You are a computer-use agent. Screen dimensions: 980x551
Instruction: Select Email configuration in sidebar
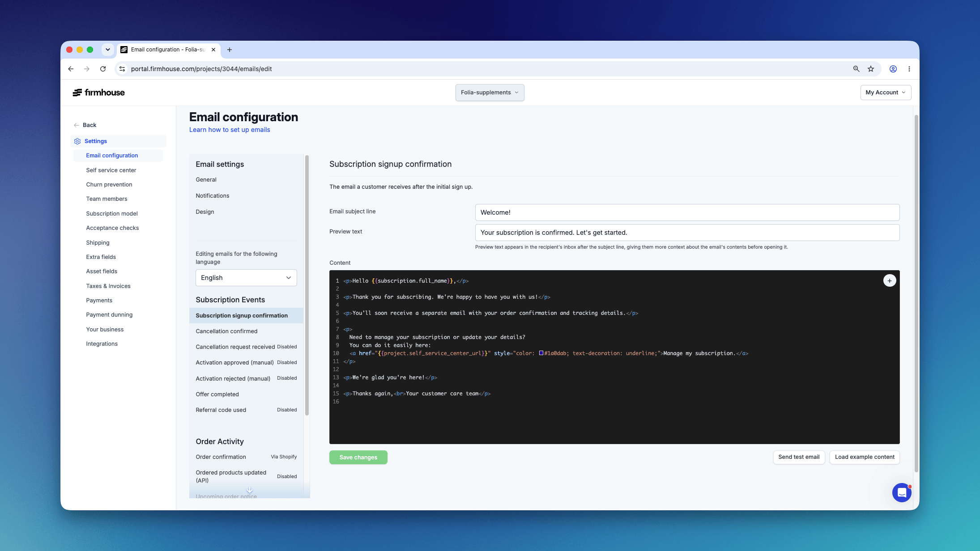118,156
